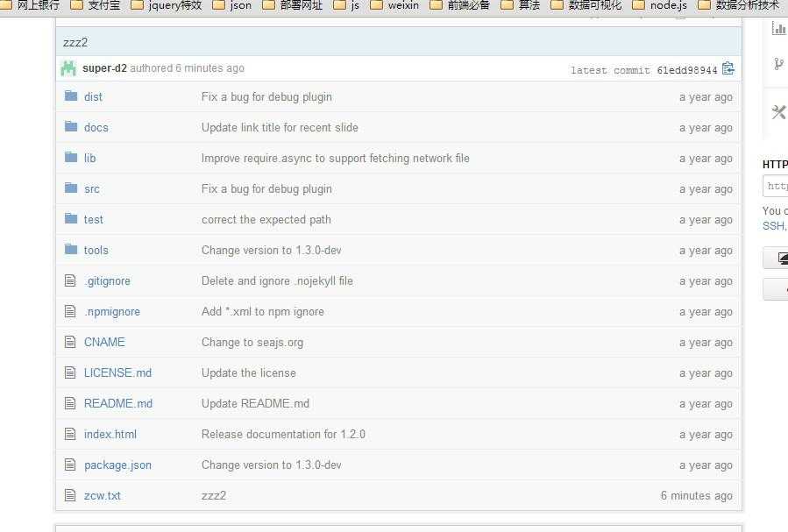Open the latest commit 61edd98944 hash
This screenshot has width=788, height=532.
687,70
